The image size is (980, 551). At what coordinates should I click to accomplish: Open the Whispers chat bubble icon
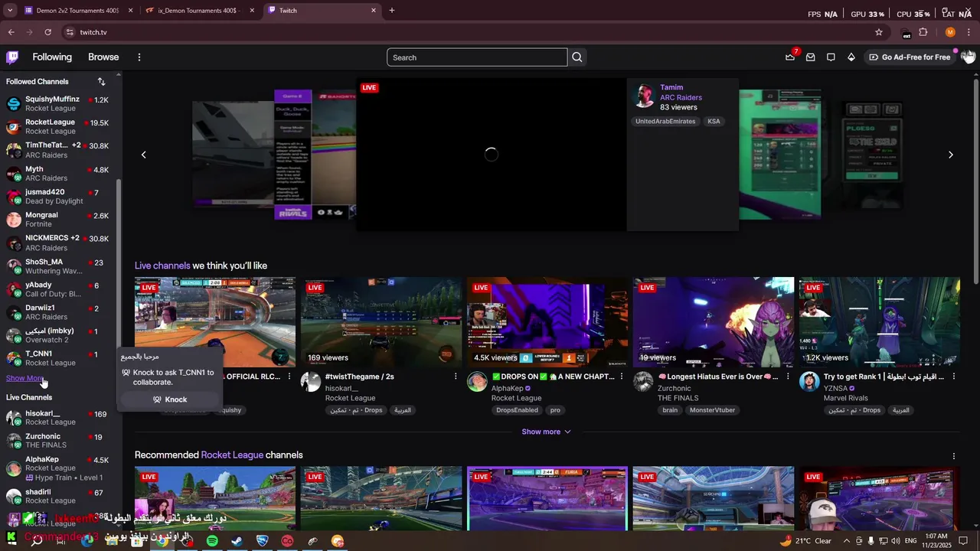point(831,57)
